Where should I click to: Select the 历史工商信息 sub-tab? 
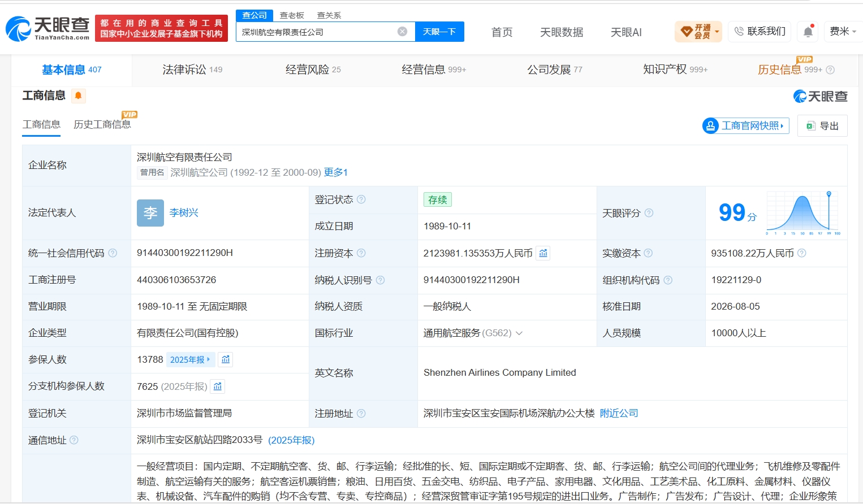(102, 124)
